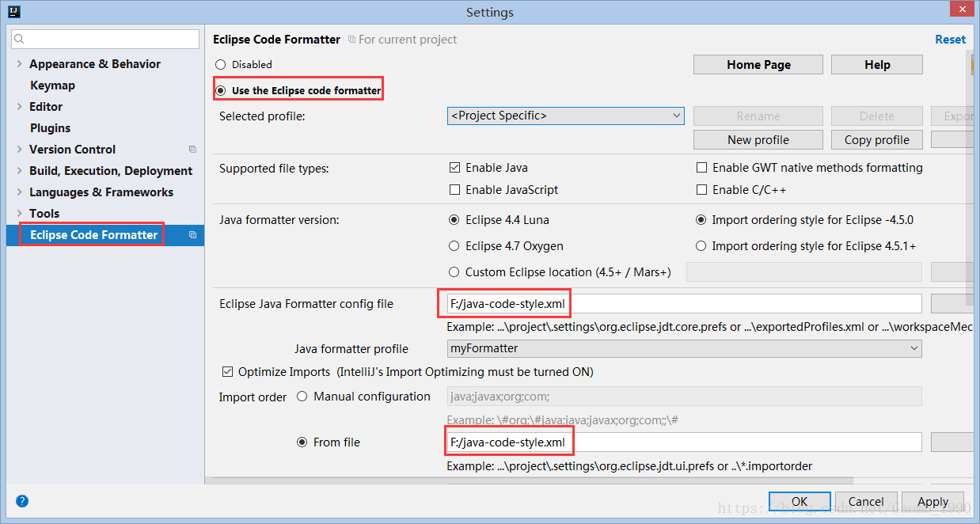
Task: Click the From file import order path field
Action: tap(684, 442)
